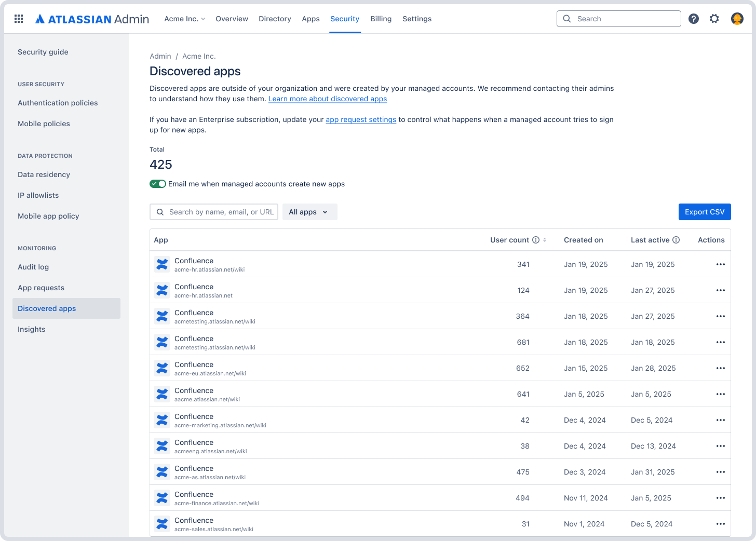This screenshot has width=756, height=541.
Task: Open the All apps filter dropdown
Action: [x=310, y=212]
